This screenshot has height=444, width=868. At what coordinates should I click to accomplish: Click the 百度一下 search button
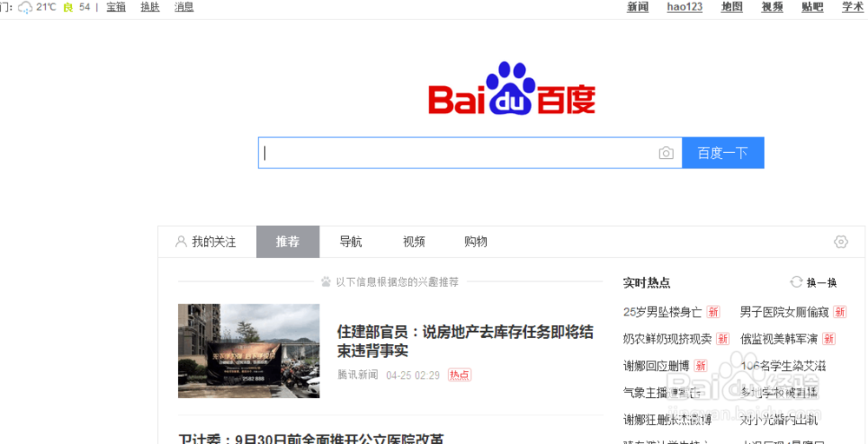point(723,153)
